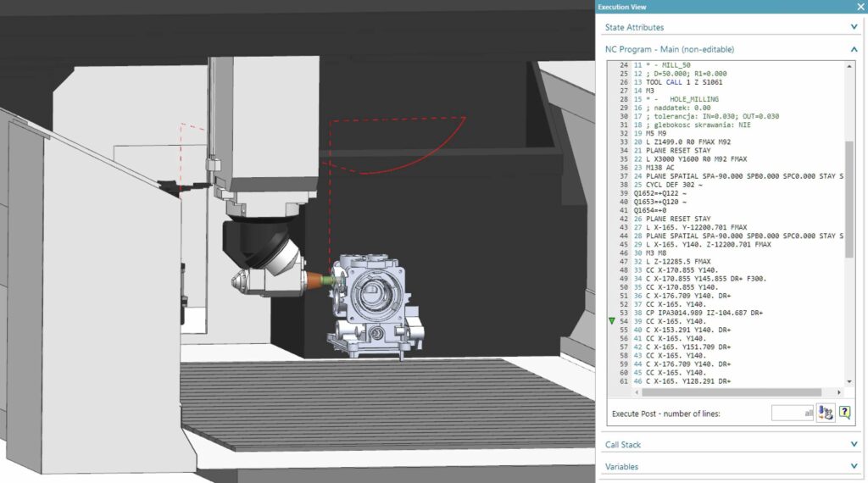Click the orange cutting tool in viewport

pyautogui.click(x=315, y=279)
